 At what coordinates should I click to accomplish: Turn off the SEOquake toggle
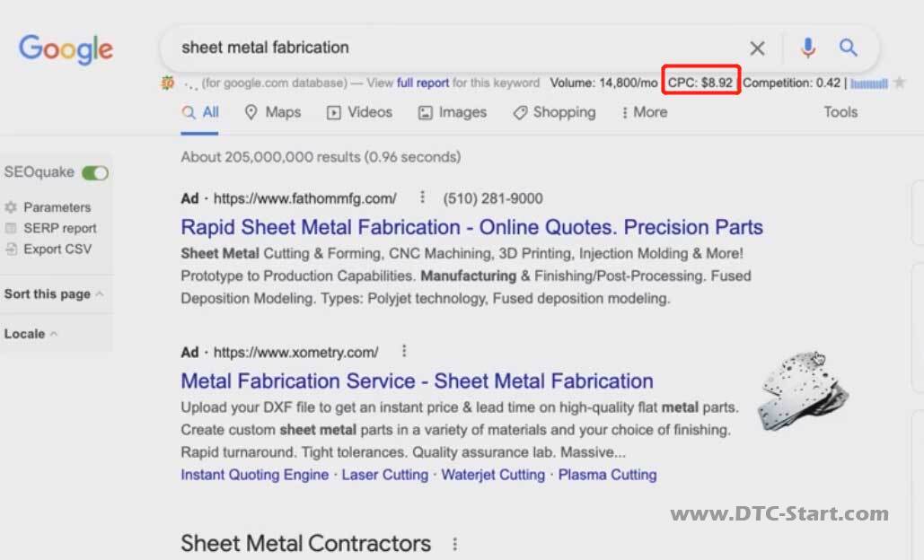[x=95, y=172]
